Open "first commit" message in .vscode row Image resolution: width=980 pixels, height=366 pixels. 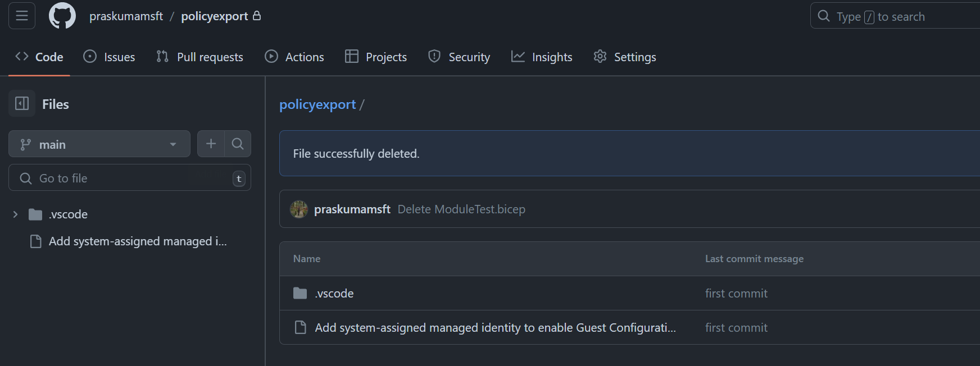pos(736,294)
